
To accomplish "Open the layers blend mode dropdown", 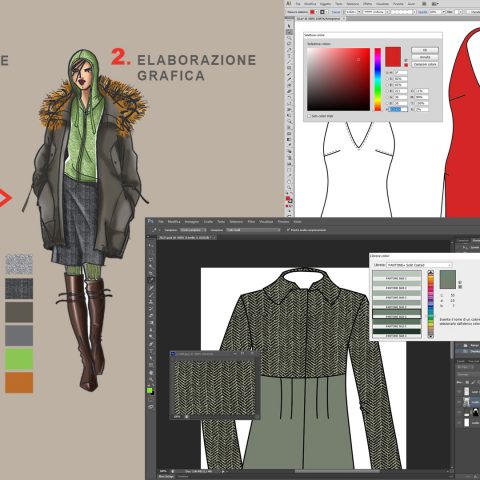I will coord(468,375).
